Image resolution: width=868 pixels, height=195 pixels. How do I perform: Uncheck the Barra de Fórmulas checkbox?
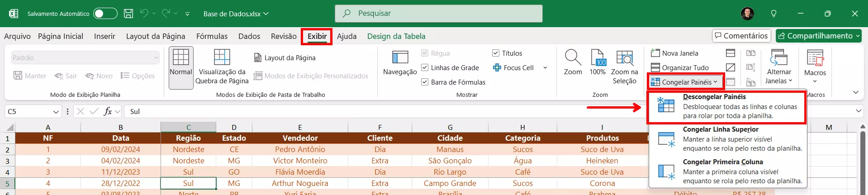point(425,82)
